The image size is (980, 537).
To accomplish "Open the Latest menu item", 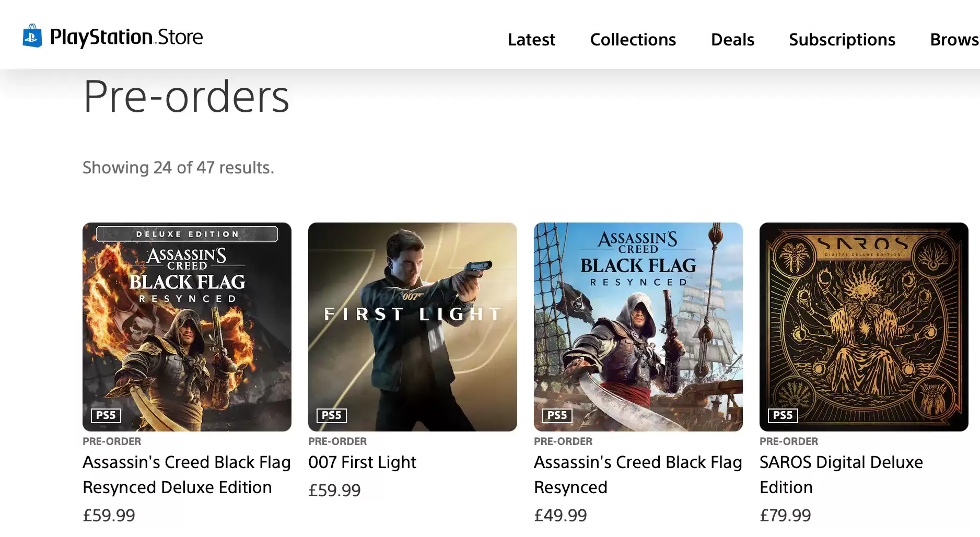I will coord(531,40).
